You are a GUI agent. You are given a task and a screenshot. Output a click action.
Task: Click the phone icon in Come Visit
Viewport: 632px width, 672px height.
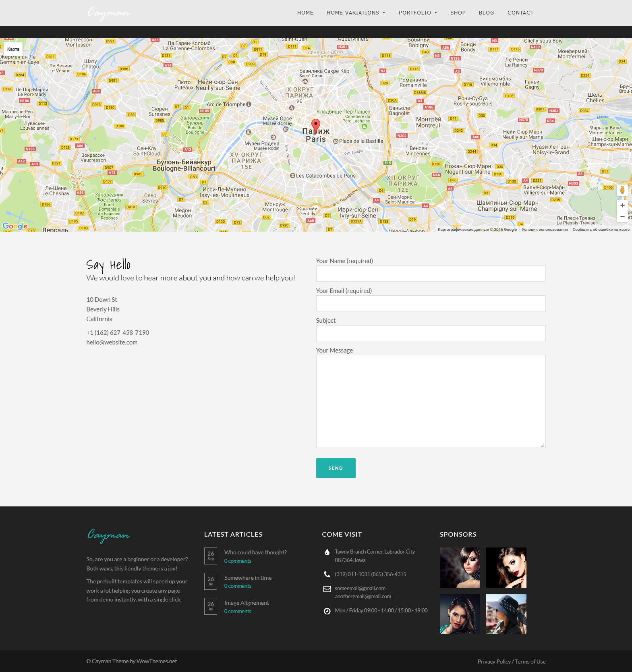(x=327, y=575)
